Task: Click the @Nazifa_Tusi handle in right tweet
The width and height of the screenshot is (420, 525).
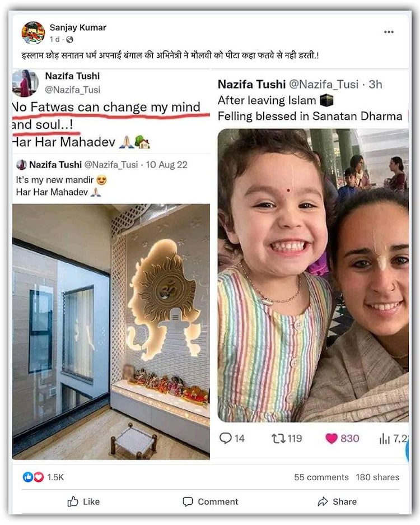Action: pos(323,85)
